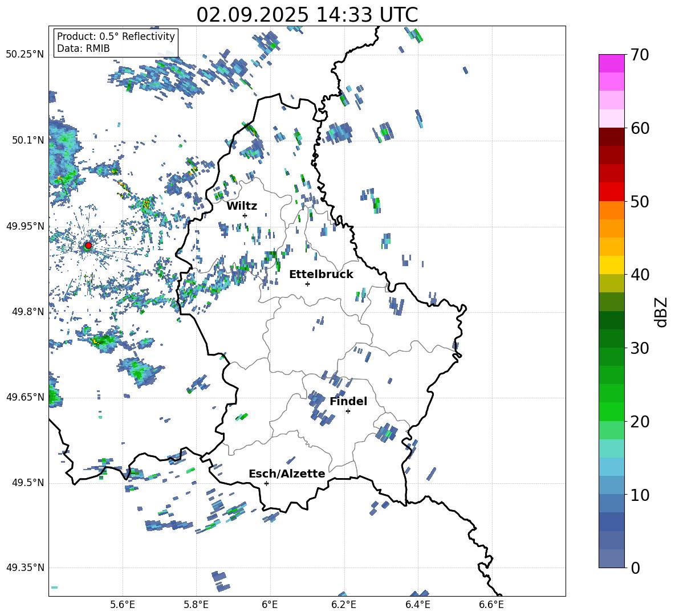Click the dark maroon colorbar segment below 60
Image resolution: width=675 pixels, height=616 pixels.
[611, 137]
